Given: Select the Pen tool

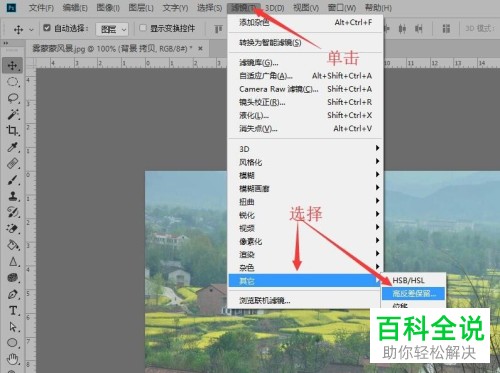Looking at the screenshot, I should click(12, 294).
